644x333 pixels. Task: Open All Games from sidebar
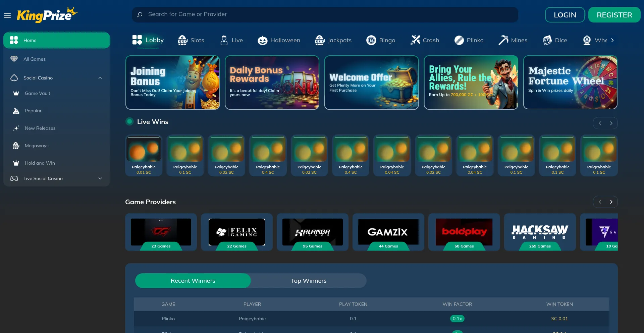pos(35,59)
